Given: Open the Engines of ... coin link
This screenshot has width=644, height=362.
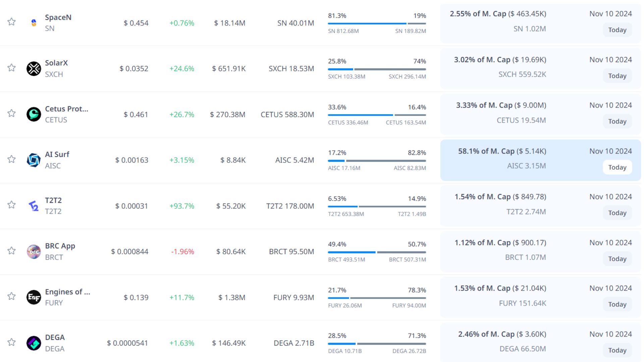Looking at the screenshot, I should coord(67,292).
